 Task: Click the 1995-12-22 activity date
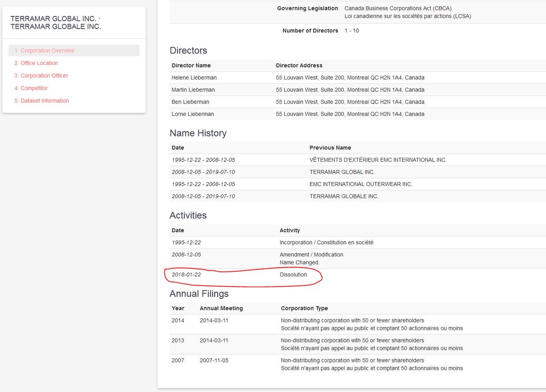click(186, 242)
